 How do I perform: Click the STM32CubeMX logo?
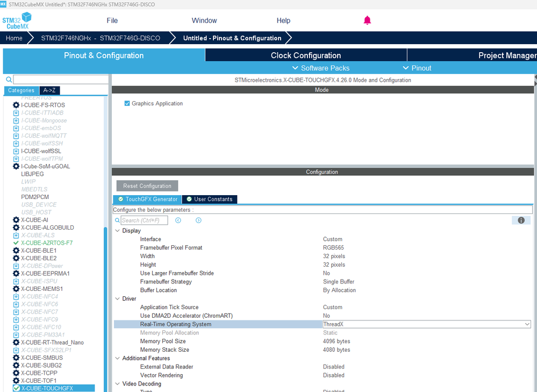(17, 20)
